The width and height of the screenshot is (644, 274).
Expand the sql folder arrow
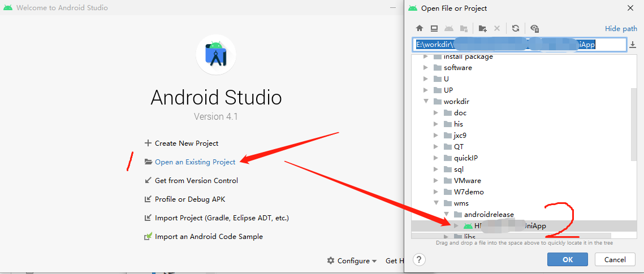(x=436, y=169)
